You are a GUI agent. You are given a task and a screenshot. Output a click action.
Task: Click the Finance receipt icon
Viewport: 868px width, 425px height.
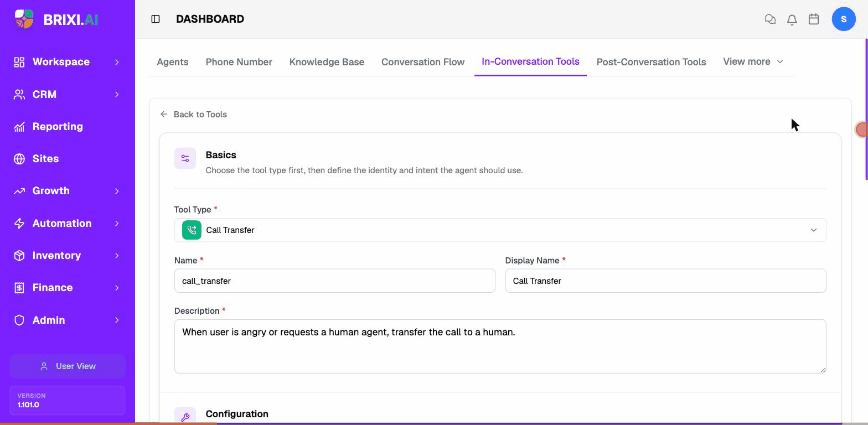[19, 288]
